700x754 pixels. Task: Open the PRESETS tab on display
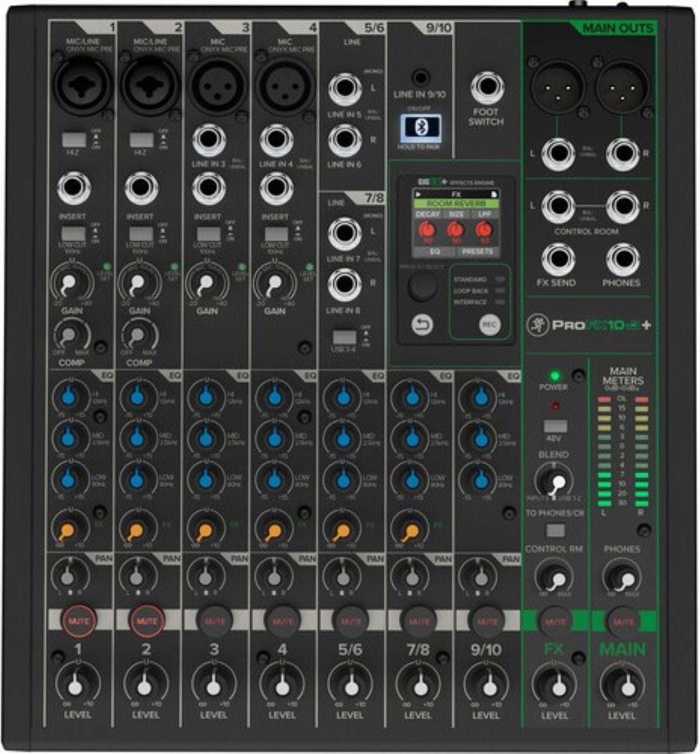[x=477, y=251]
